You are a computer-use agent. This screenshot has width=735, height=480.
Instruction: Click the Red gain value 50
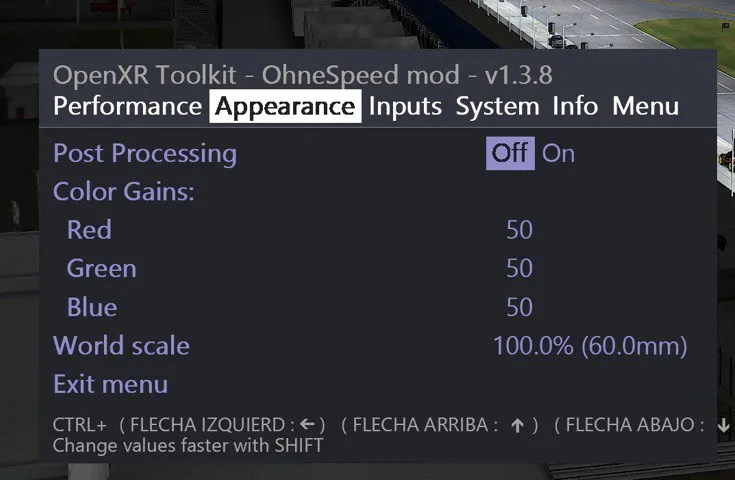click(519, 230)
